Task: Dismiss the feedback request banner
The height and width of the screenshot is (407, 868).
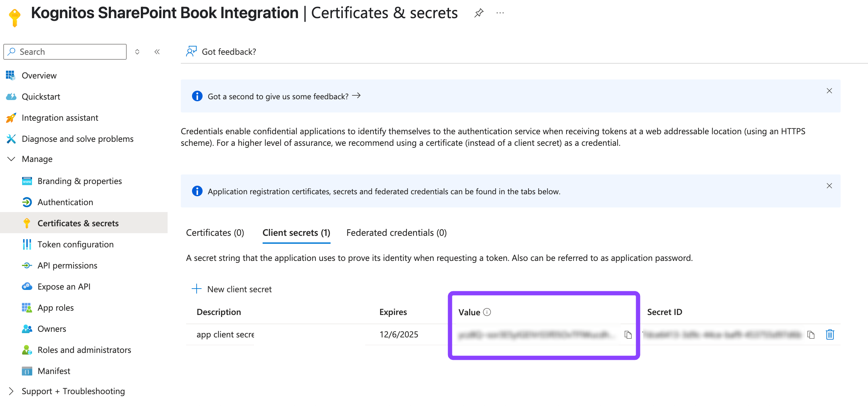Action: tap(829, 91)
